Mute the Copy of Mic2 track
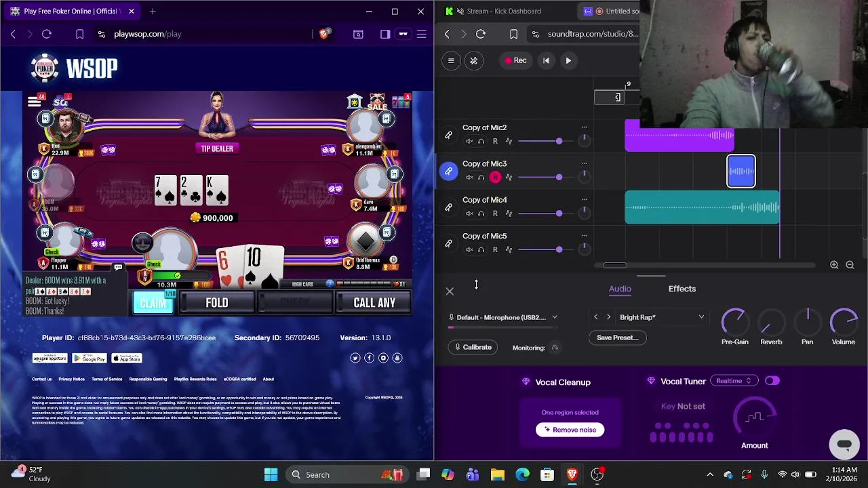 click(469, 141)
